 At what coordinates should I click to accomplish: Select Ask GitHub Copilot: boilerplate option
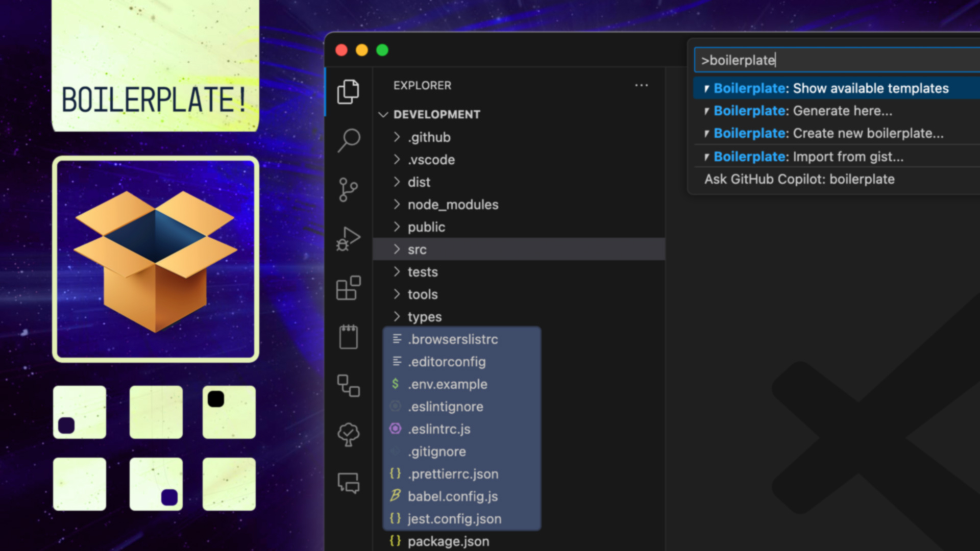coord(799,179)
